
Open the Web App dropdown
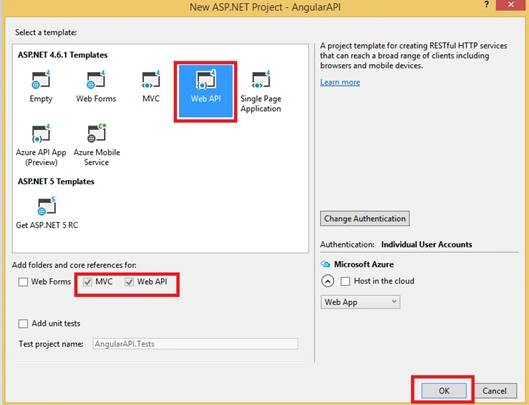point(360,302)
